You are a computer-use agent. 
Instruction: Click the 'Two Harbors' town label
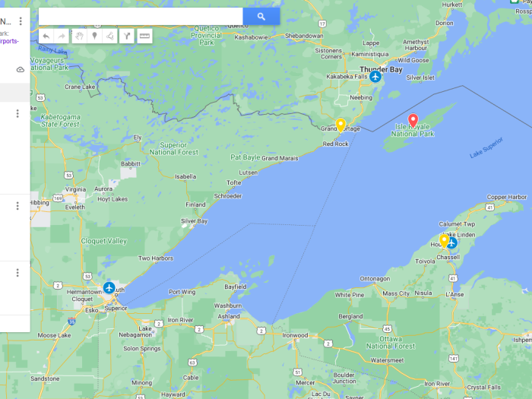point(156,258)
